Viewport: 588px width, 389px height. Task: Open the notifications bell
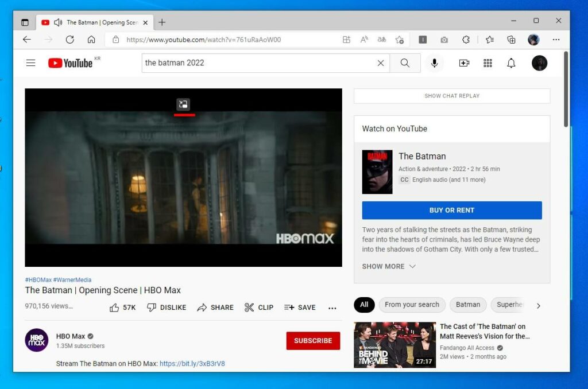coord(511,63)
